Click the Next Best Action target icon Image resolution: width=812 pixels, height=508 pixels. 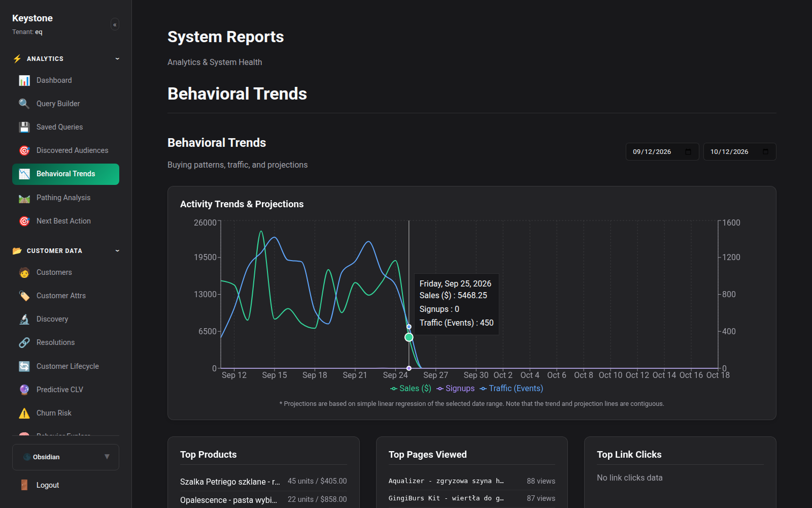point(24,221)
